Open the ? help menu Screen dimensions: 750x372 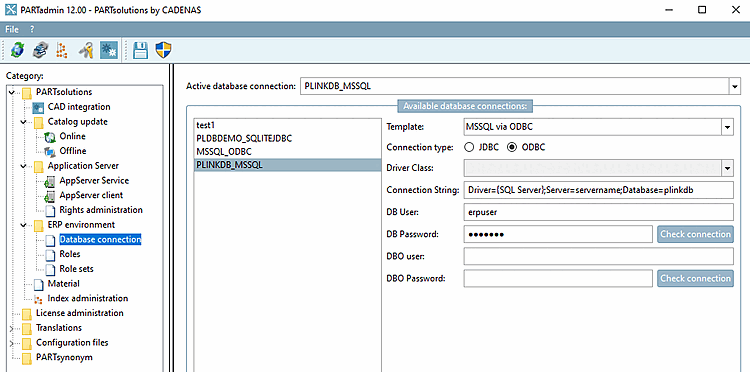(32, 29)
